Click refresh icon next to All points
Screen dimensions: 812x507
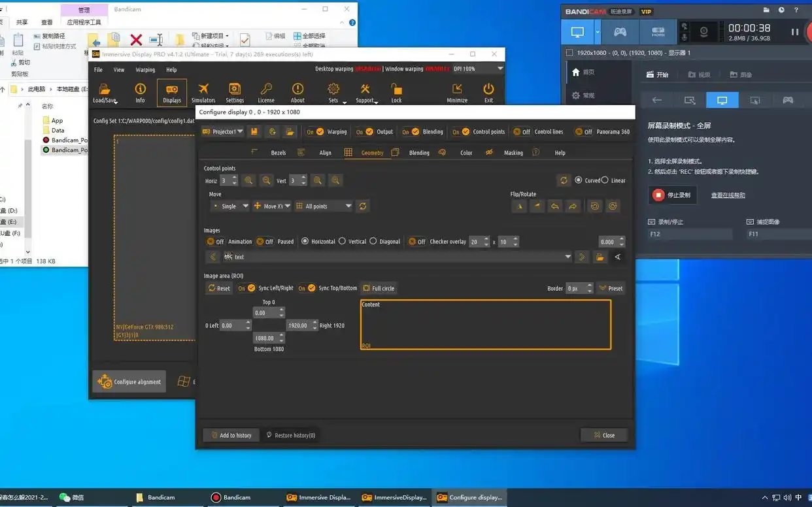pyautogui.click(x=363, y=206)
